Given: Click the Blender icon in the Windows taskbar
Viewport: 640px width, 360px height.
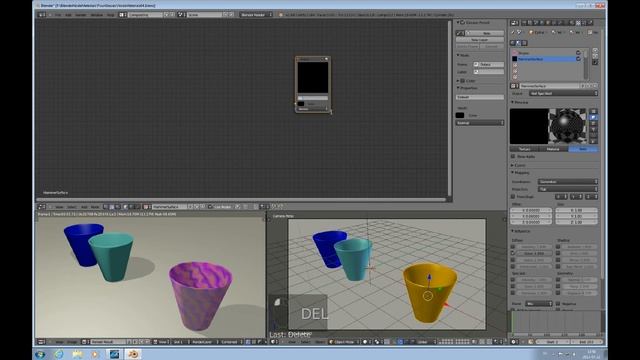Looking at the screenshot, I should point(133,354).
